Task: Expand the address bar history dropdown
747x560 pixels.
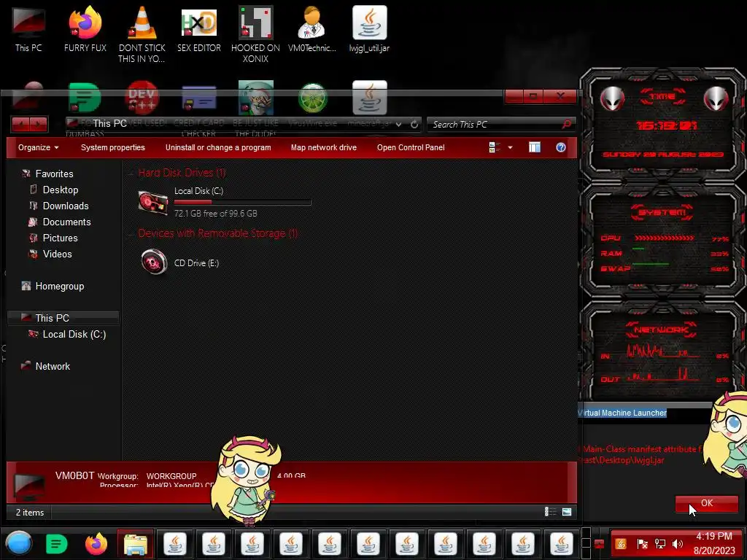Action: click(398, 124)
